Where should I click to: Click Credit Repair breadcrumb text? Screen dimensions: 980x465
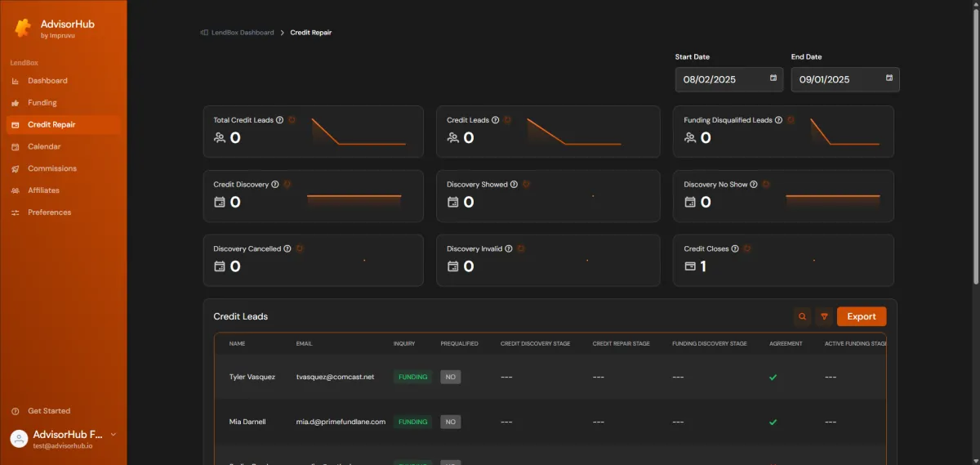pos(311,33)
